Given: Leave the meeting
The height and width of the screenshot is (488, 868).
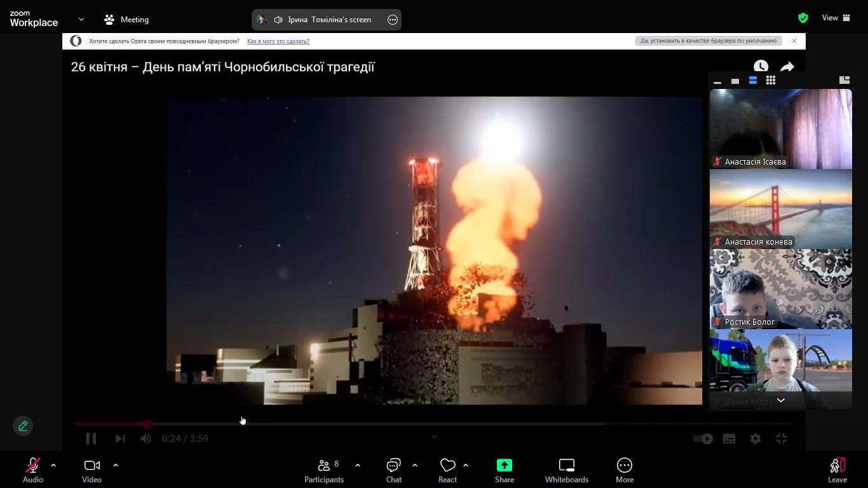Looking at the screenshot, I should click(x=837, y=471).
